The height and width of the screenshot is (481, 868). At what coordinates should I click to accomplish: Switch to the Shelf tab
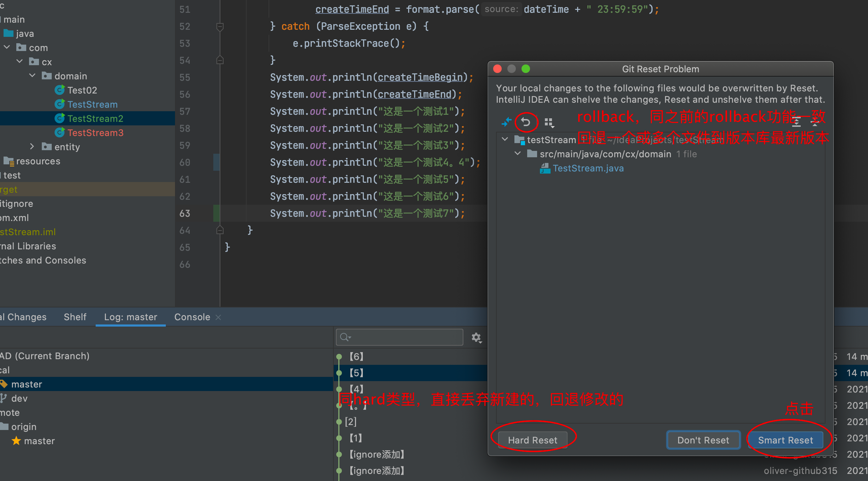pyautogui.click(x=75, y=317)
